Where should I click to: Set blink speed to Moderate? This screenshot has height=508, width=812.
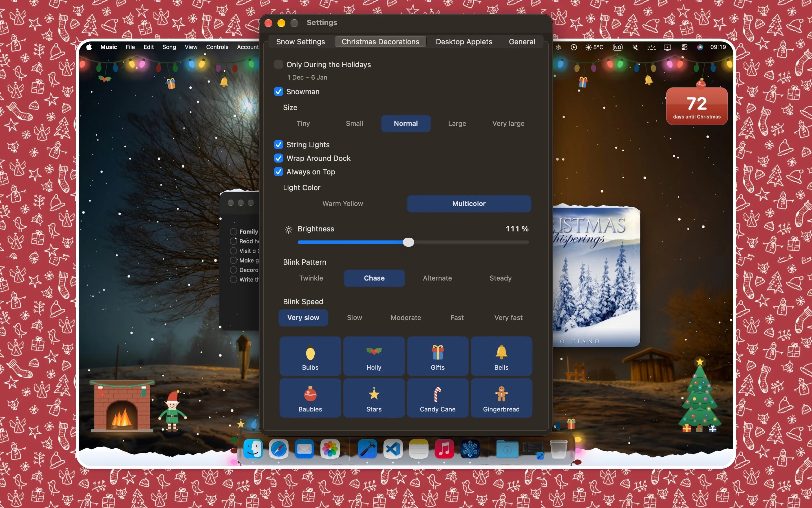click(406, 317)
